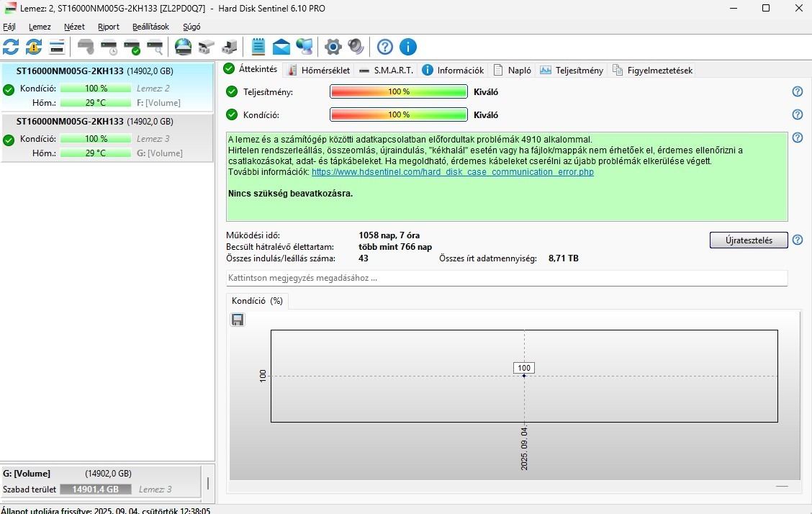Click the refresh disk status icon

[11, 47]
